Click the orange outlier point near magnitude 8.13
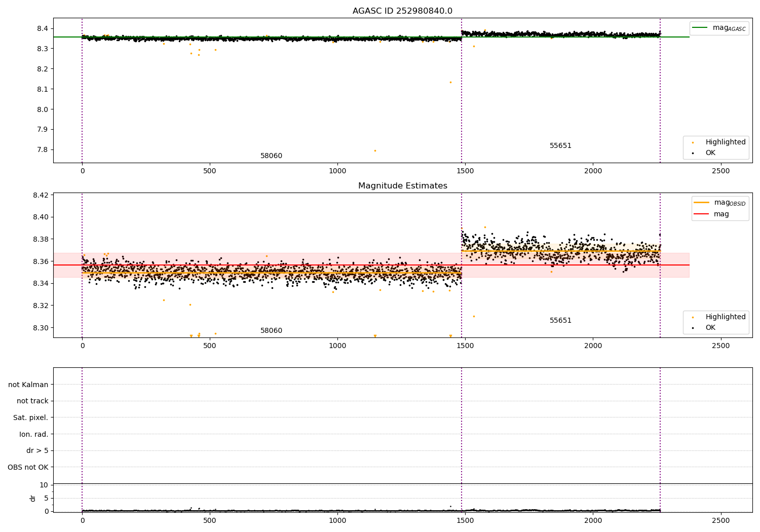Image resolution: width=760 pixels, height=532 pixels. point(450,82)
